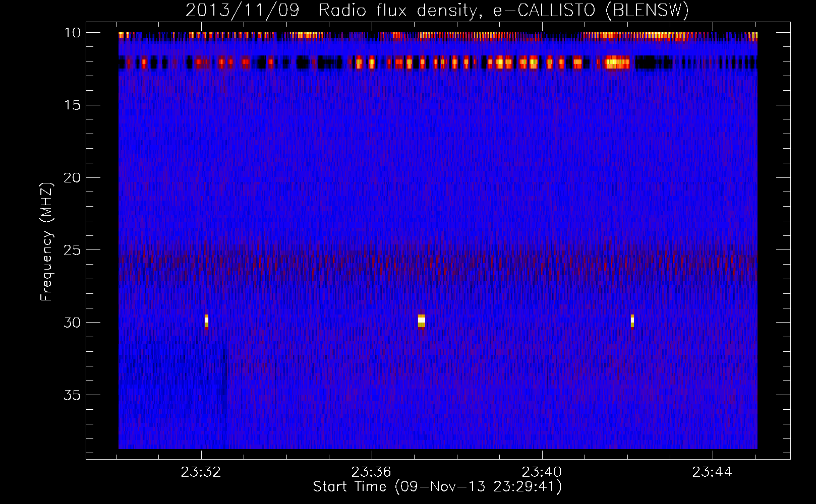This screenshot has width=816, height=504.
Task: Click the frequency tick label 30
Action: click(72, 323)
